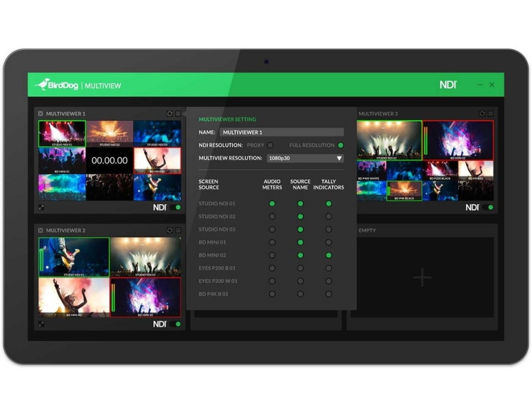This screenshot has width=532, height=416.
Task: Click the refresh icon on Multiviewer 3
Action: click(x=482, y=114)
